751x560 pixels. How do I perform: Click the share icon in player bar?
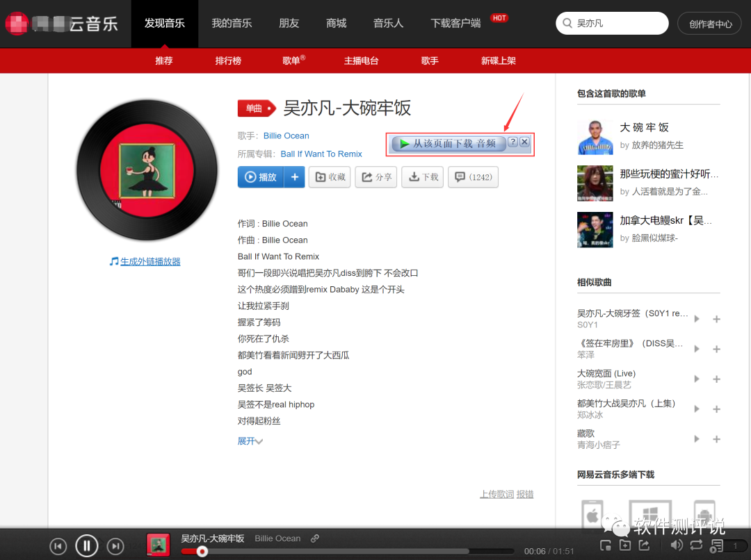(x=644, y=545)
